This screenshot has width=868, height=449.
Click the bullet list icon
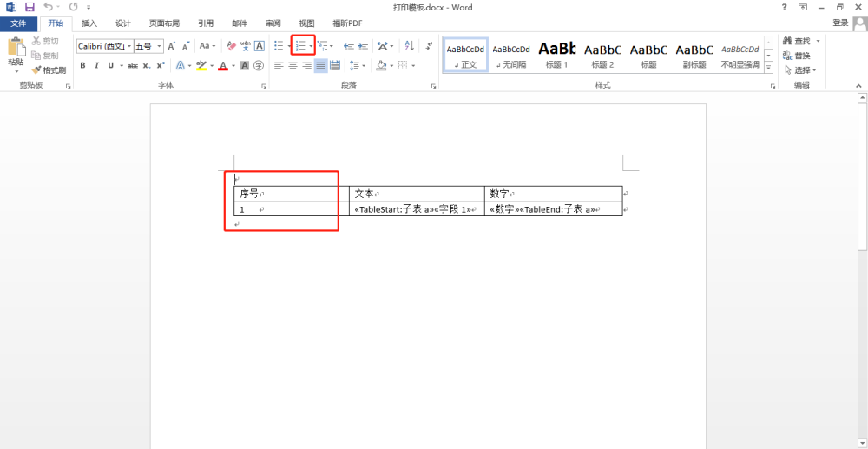(278, 46)
